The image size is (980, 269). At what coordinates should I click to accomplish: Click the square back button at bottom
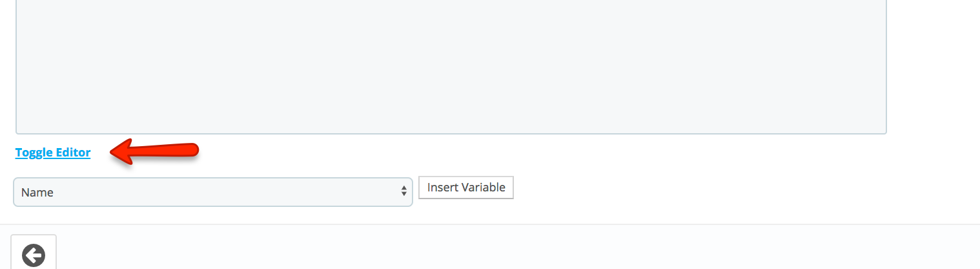click(x=34, y=252)
